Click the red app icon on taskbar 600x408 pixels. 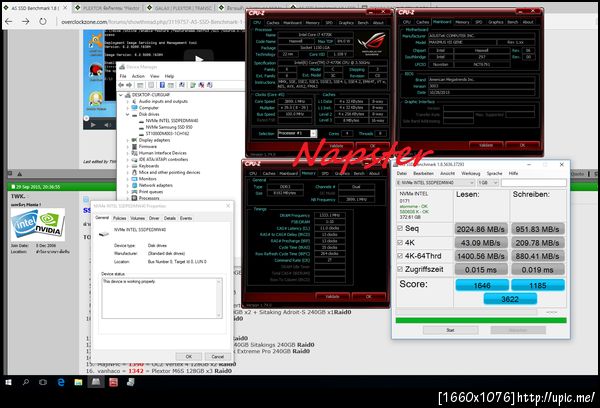coord(113,382)
